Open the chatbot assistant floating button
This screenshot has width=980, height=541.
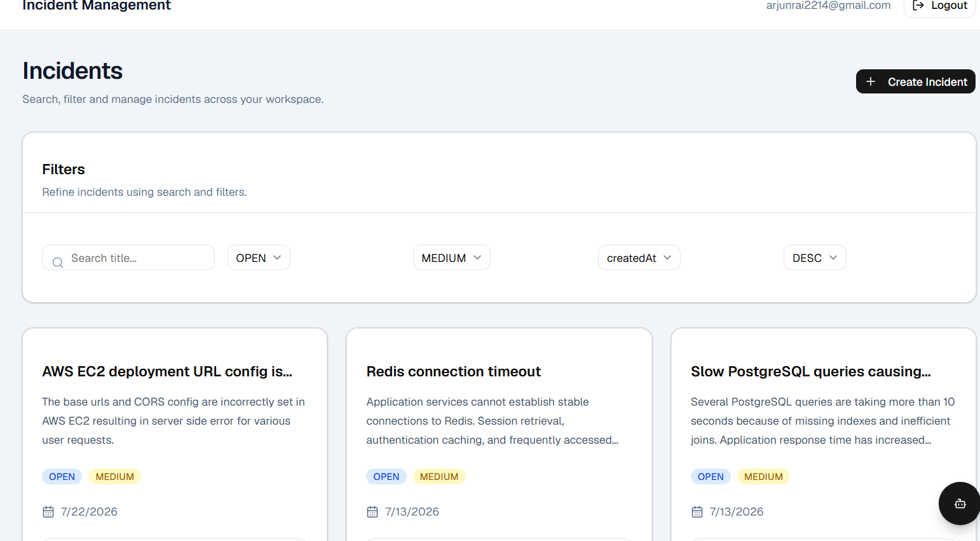[960, 503]
